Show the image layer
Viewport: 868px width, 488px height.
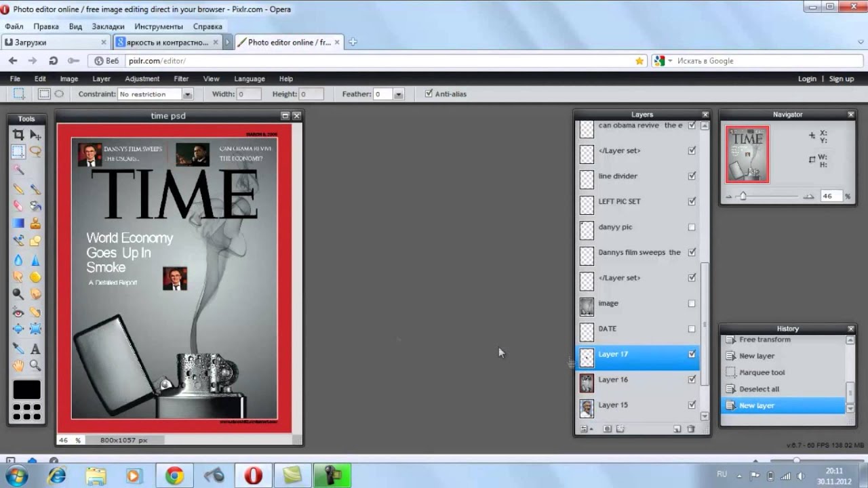(692, 303)
